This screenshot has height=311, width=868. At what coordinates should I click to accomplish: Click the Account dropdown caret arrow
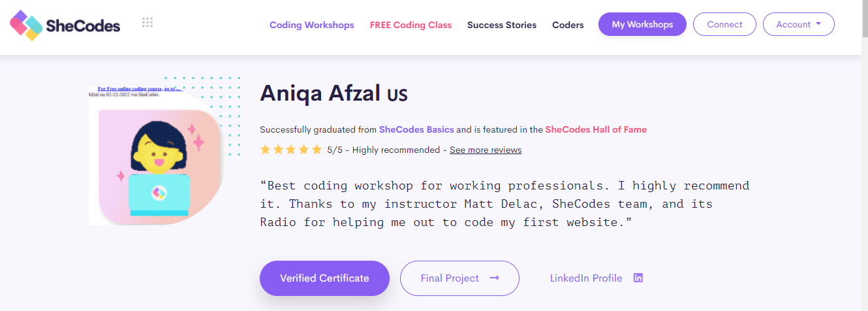[x=818, y=24]
